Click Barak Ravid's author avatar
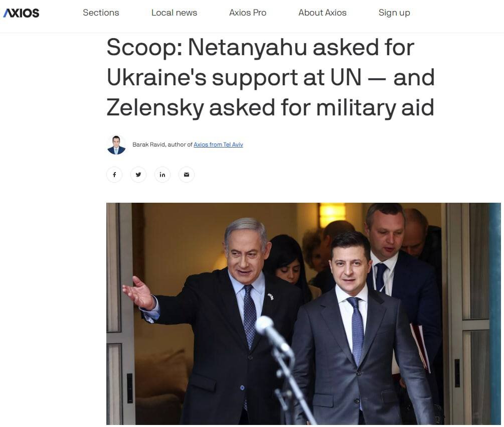This screenshot has height=427, width=504. tap(116, 145)
